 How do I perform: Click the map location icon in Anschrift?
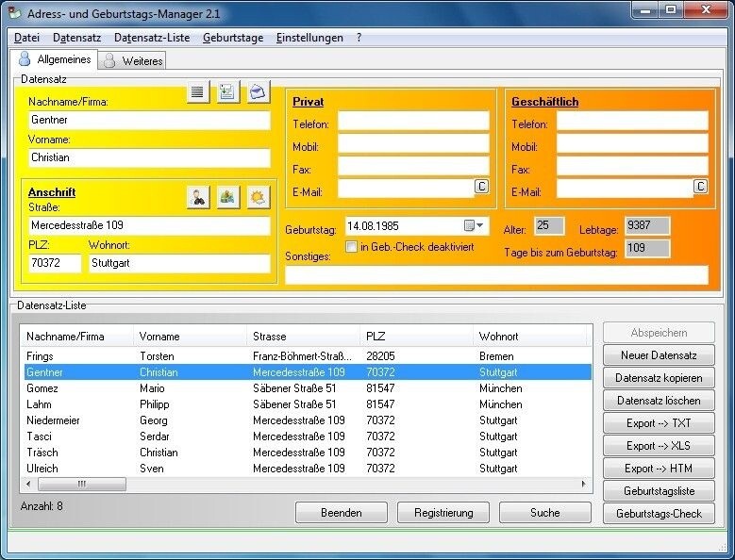click(x=227, y=197)
